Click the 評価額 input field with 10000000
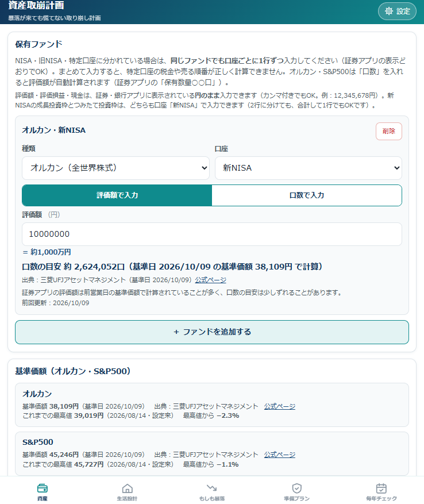 click(x=212, y=234)
